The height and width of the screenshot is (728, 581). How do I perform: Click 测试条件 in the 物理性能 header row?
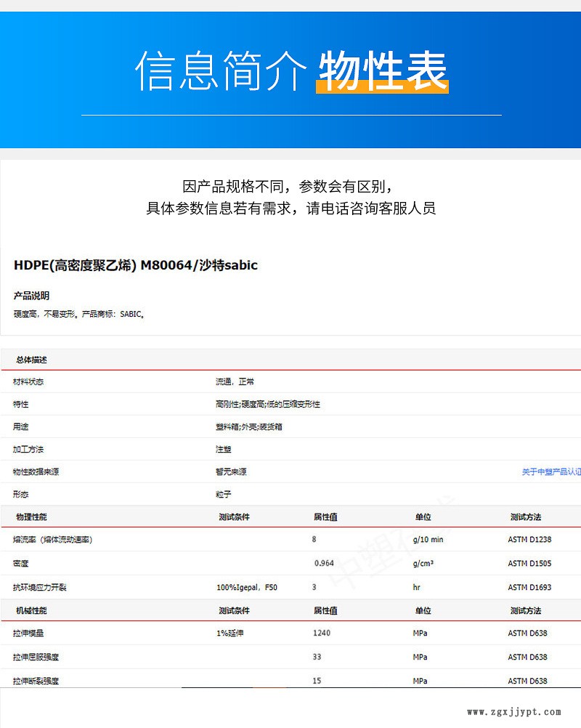click(x=235, y=517)
